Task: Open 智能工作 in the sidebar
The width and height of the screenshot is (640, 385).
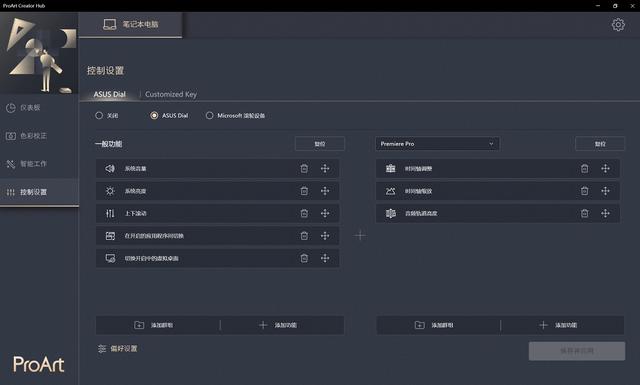Action: click(39, 164)
